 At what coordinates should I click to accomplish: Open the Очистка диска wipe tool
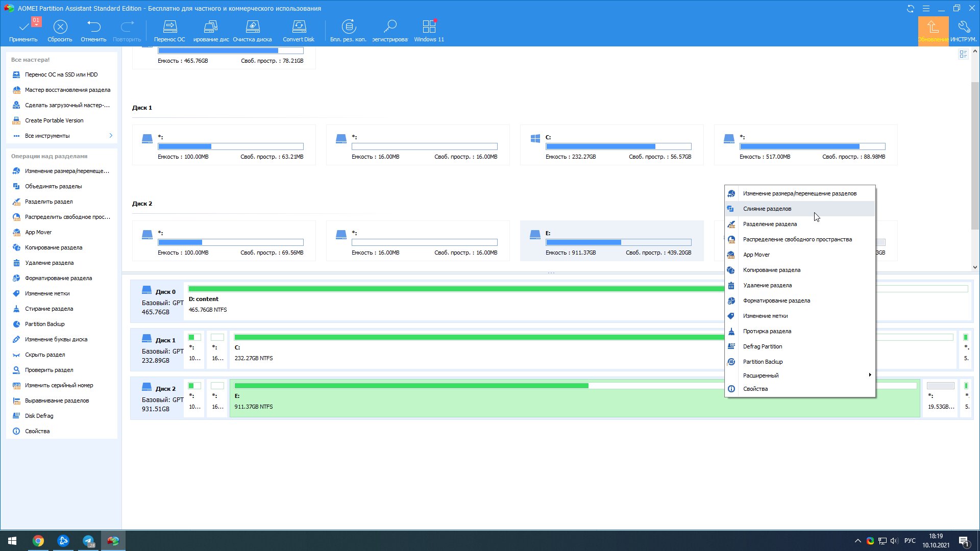click(x=252, y=31)
